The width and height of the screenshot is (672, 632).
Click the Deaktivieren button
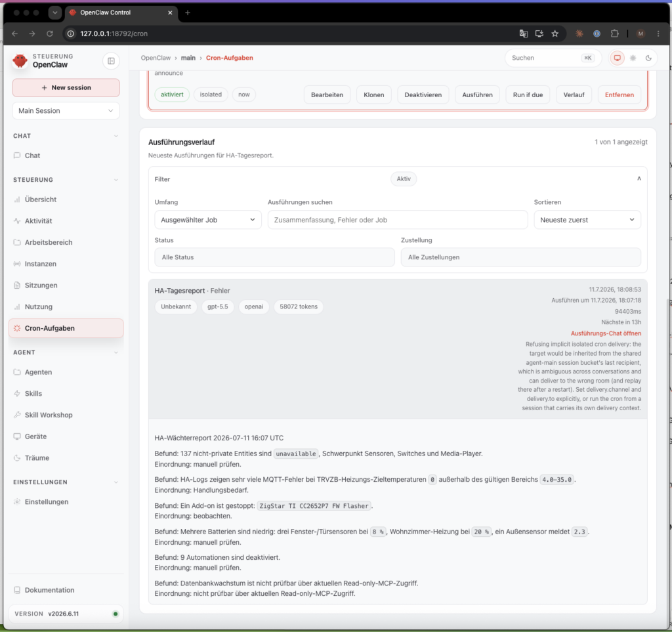pyautogui.click(x=423, y=95)
